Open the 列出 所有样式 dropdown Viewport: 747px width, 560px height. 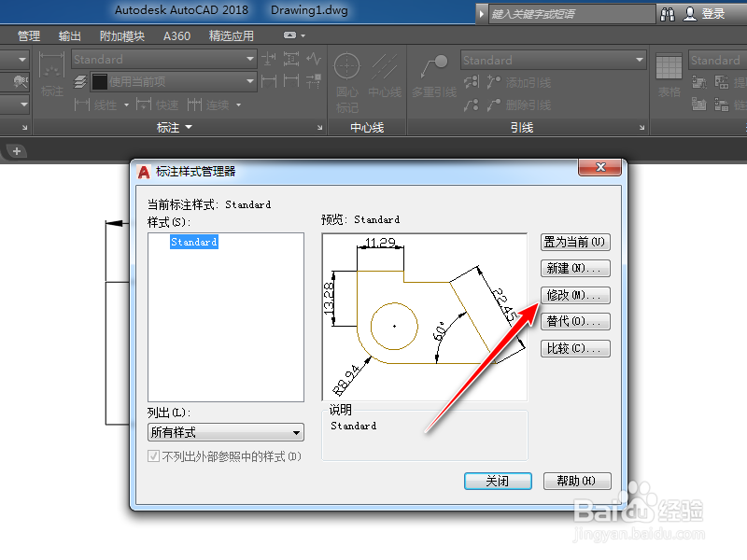tap(226, 432)
